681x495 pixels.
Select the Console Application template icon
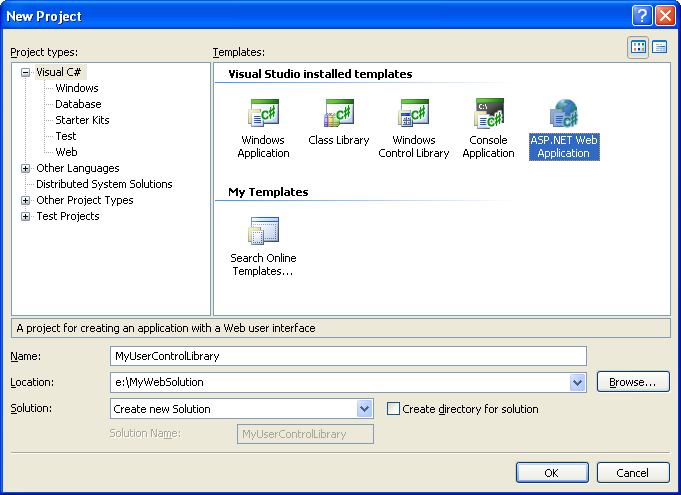coord(488,114)
